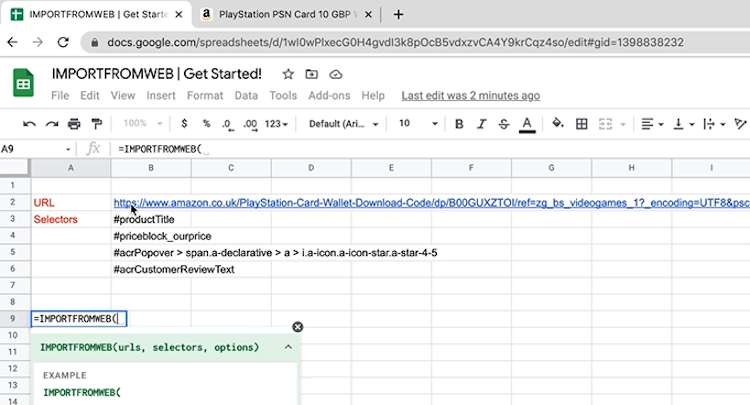Click the formula bar input
The height and width of the screenshot is (405, 750).
(430, 150)
